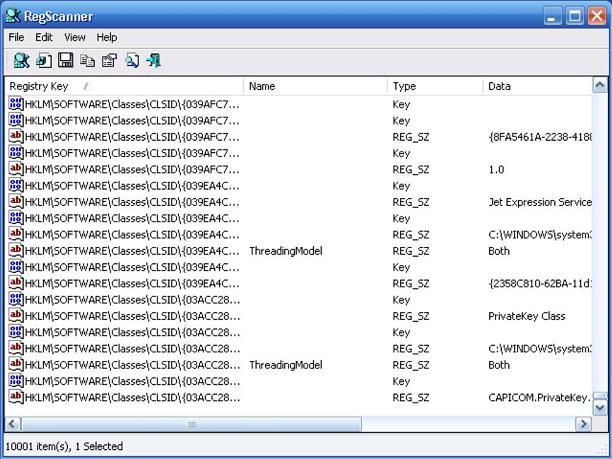The height and width of the screenshot is (459, 612).
Task: Select ThreadingModel in the 03ACC28 row
Action: pos(286,365)
